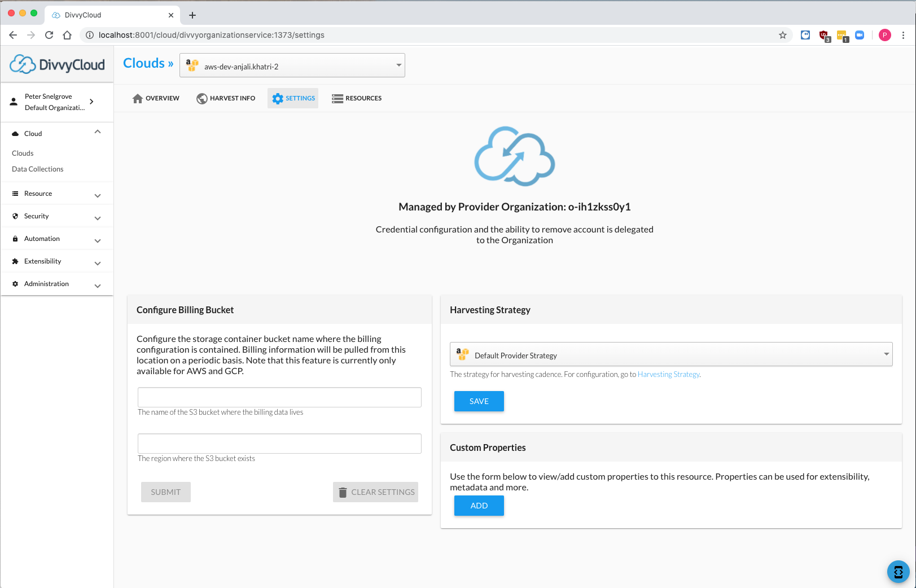Click the browser back arrow
This screenshot has width=916, height=588.
tap(13, 35)
